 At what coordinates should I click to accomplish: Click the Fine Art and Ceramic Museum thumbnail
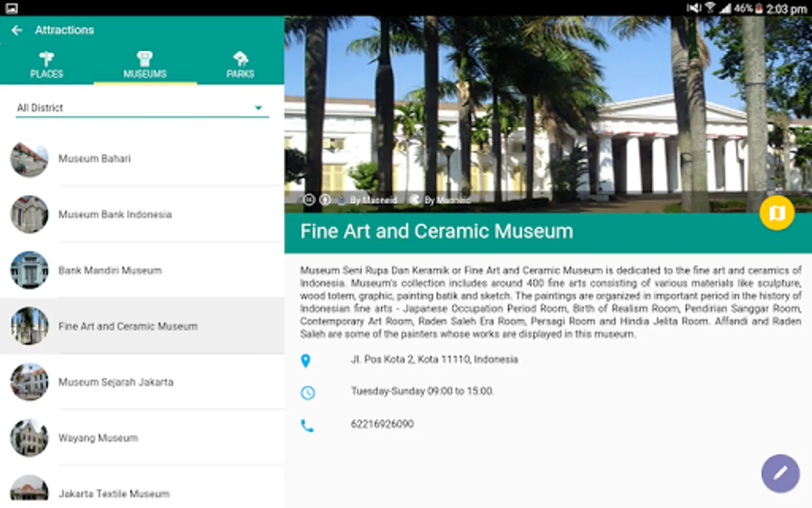(x=29, y=326)
